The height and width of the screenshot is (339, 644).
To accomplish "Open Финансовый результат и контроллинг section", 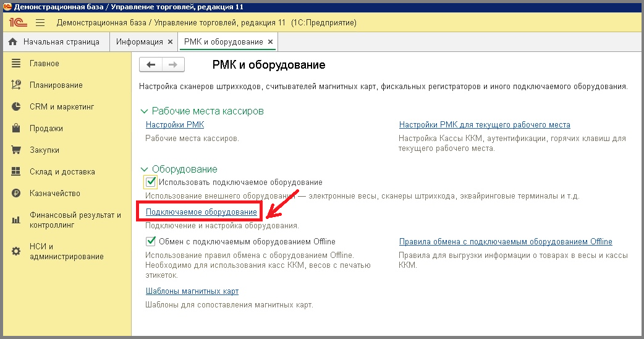I will [x=75, y=220].
